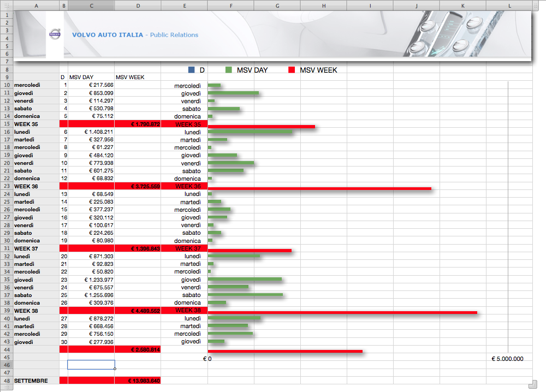
Task: Select row 48 header
Action: tap(7, 381)
